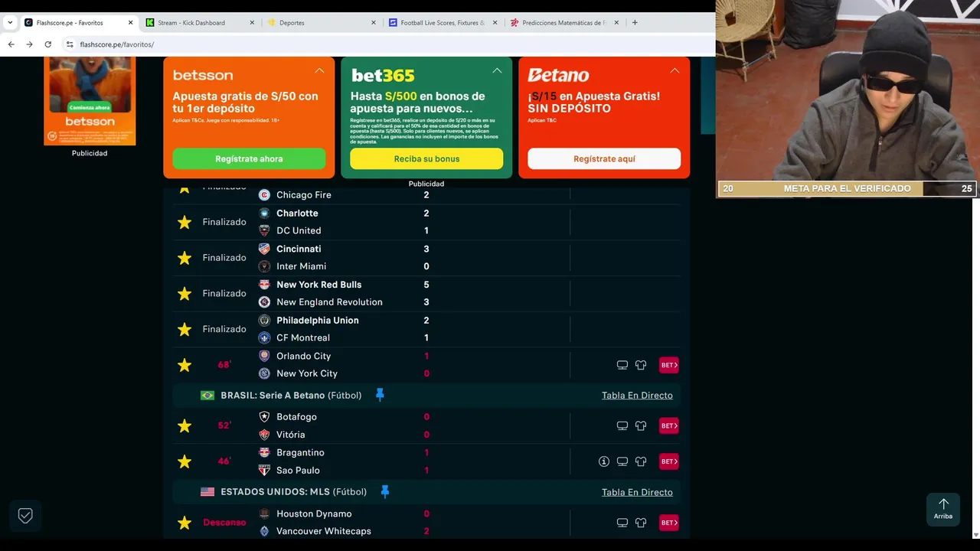Viewport: 980px width, 551px height.
Task: Go back in the browser
Action: coord(11,44)
